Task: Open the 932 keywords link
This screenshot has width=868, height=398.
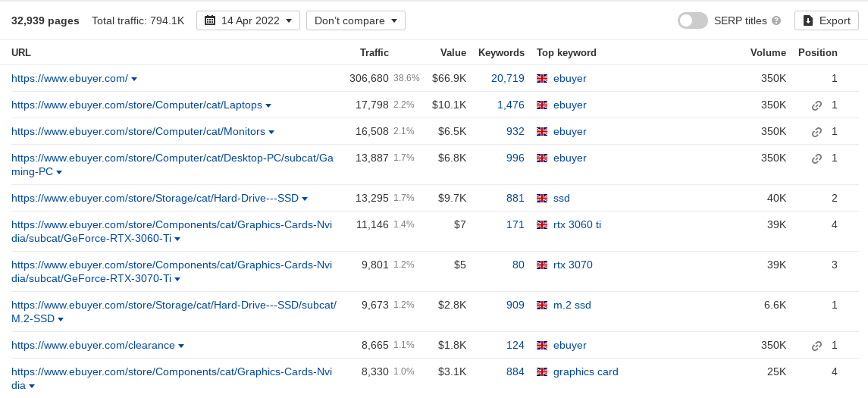Action: tap(515, 132)
